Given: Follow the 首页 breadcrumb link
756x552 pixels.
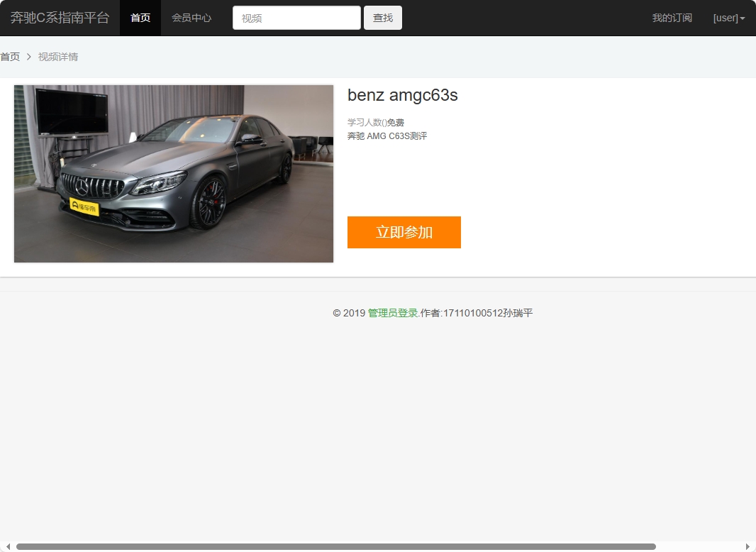Looking at the screenshot, I should click(10, 57).
